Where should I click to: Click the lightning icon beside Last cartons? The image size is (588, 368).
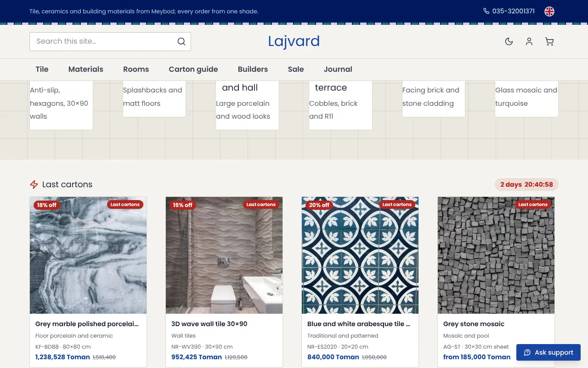(x=34, y=184)
